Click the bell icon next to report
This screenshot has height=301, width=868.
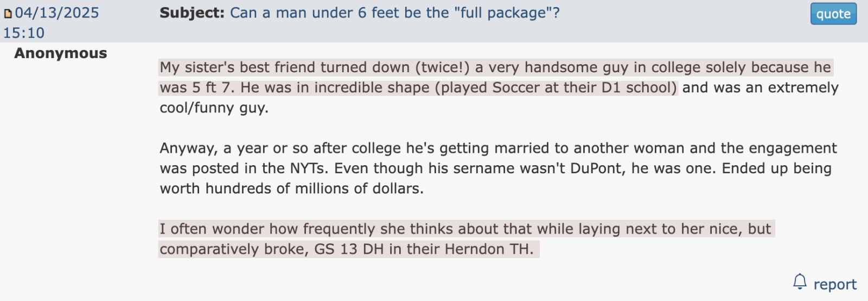coord(800,282)
